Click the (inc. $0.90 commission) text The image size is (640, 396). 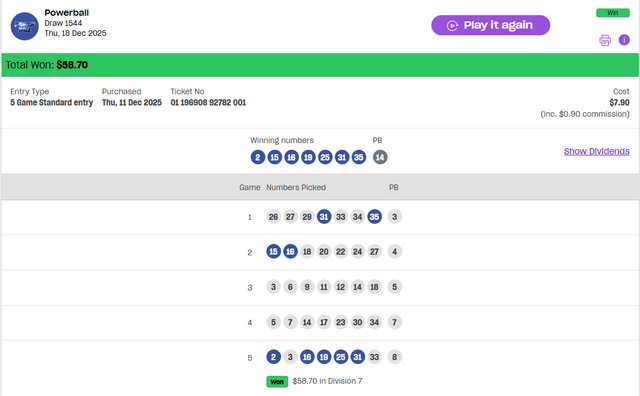[585, 114]
